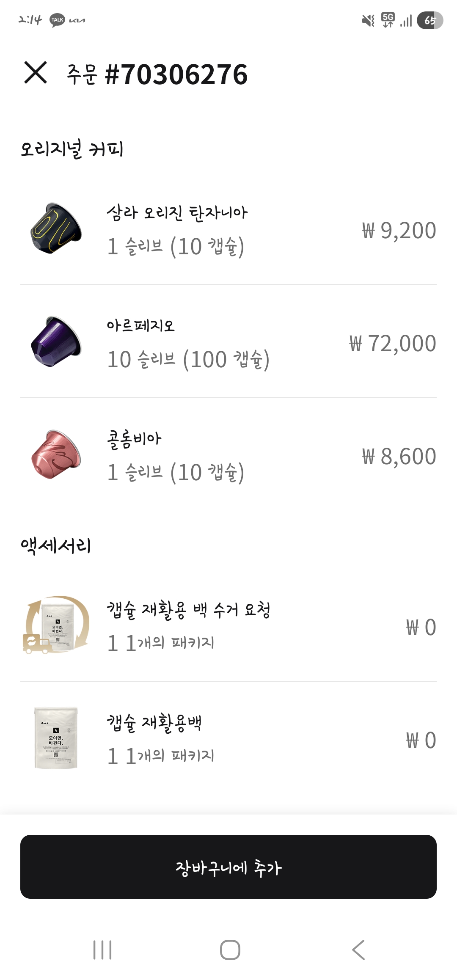Select the 캡슐 재활용 백 수거 요청 item
The height and width of the screenshot is (980, 457).
click(188, 610)
